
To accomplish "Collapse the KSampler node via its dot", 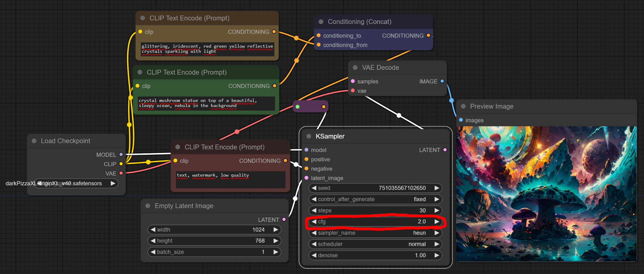I will (x=309, y=136).
